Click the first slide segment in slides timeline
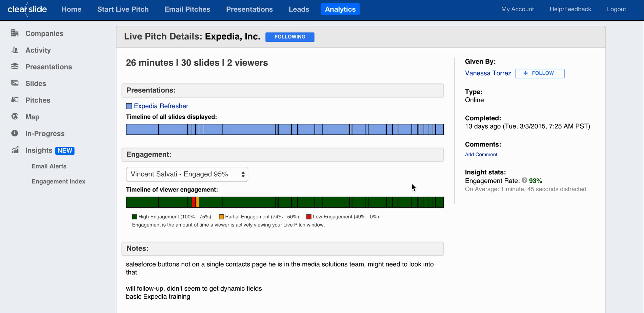Viewport: 644px width, 313px height. coord(142,129)
